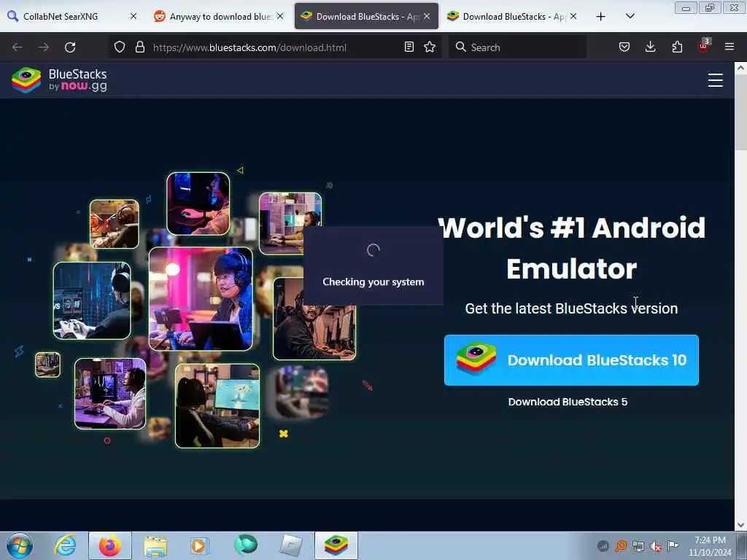Switch to CollabNet SearXNG tab
Viewport: 747px width, 560px height.
click(x=72, y=16)
